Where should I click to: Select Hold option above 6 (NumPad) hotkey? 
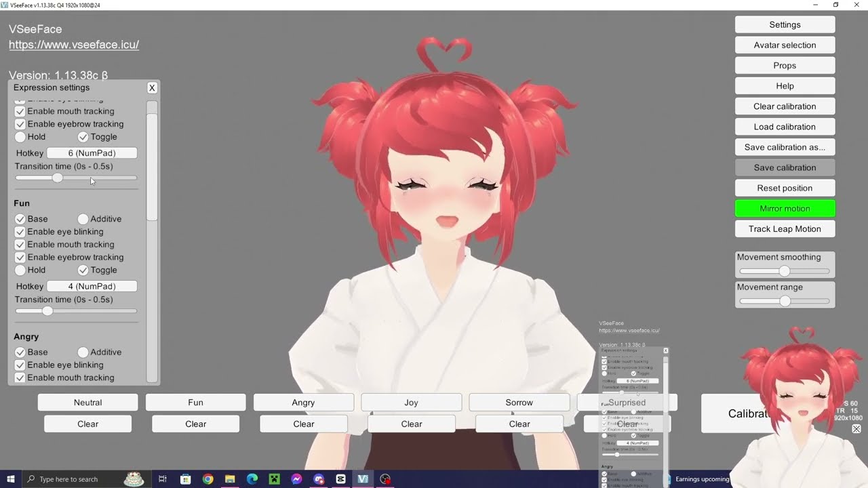pos(20,137)
